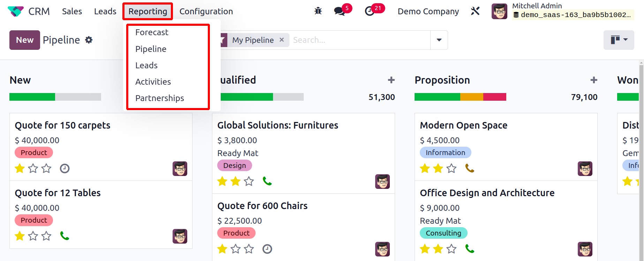
Task: Expand the search options dropdown arrow
Action: [439, 40]
